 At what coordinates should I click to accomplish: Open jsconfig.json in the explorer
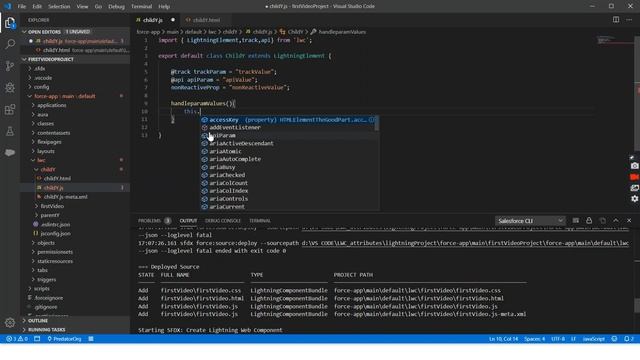click(76, 233)
